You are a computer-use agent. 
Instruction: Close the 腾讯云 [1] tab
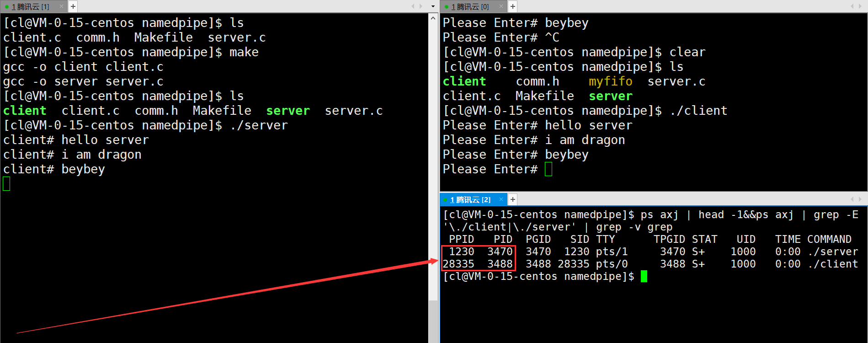point(61,6)
